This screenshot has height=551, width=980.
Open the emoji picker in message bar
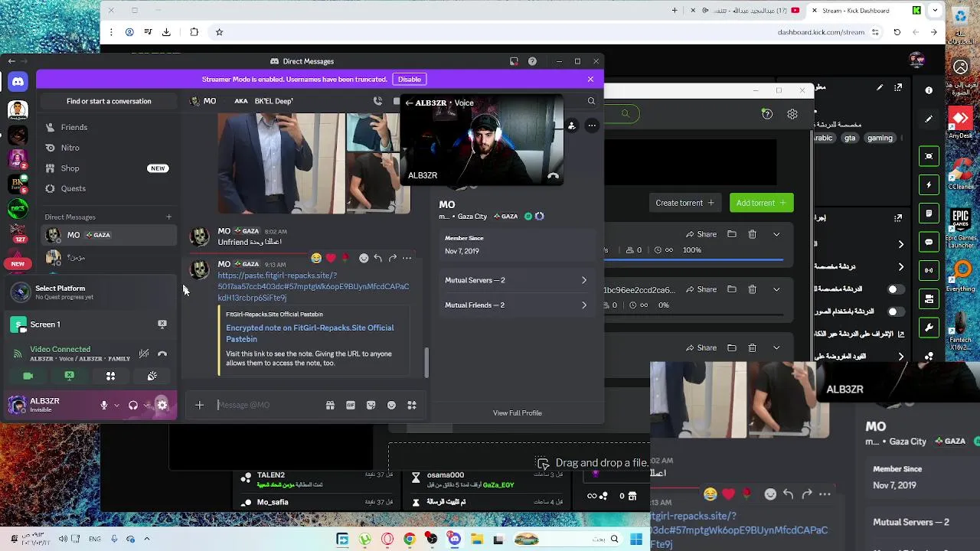(x=391, y=405)
